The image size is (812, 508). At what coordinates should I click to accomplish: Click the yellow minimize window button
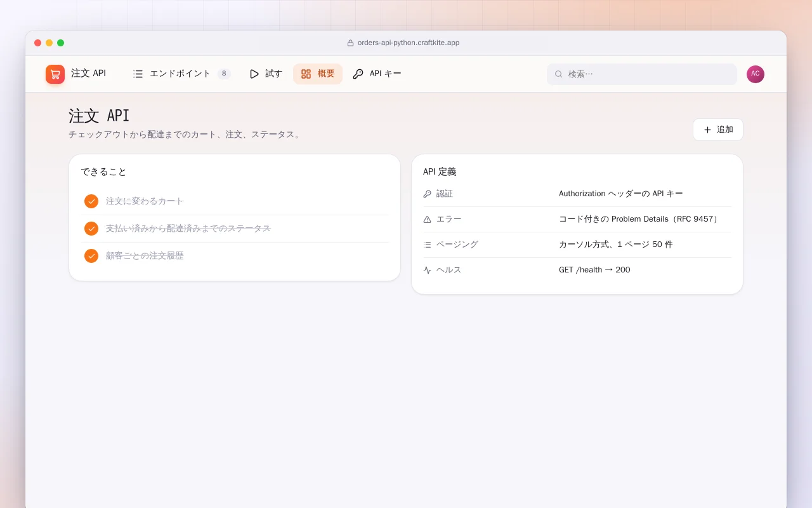coord(49,43)
